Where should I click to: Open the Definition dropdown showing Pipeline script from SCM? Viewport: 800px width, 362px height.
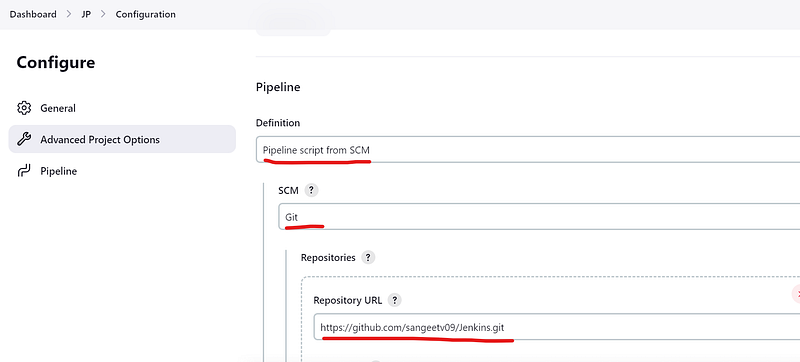pyautogui.click(x=528, y=149)
